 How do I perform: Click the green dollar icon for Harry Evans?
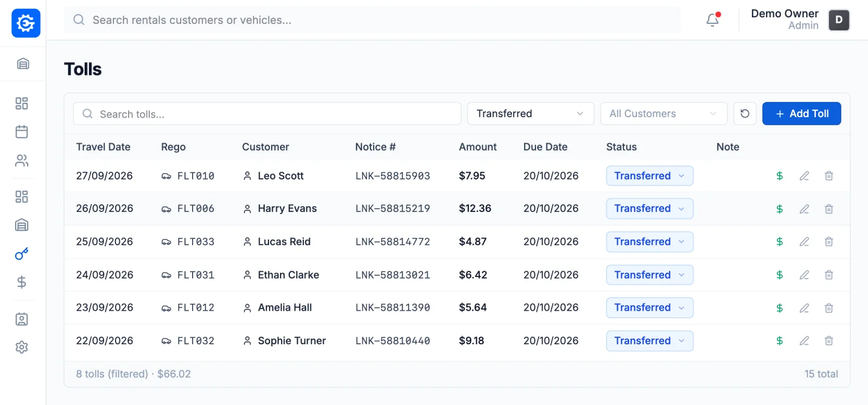point(780,209)
